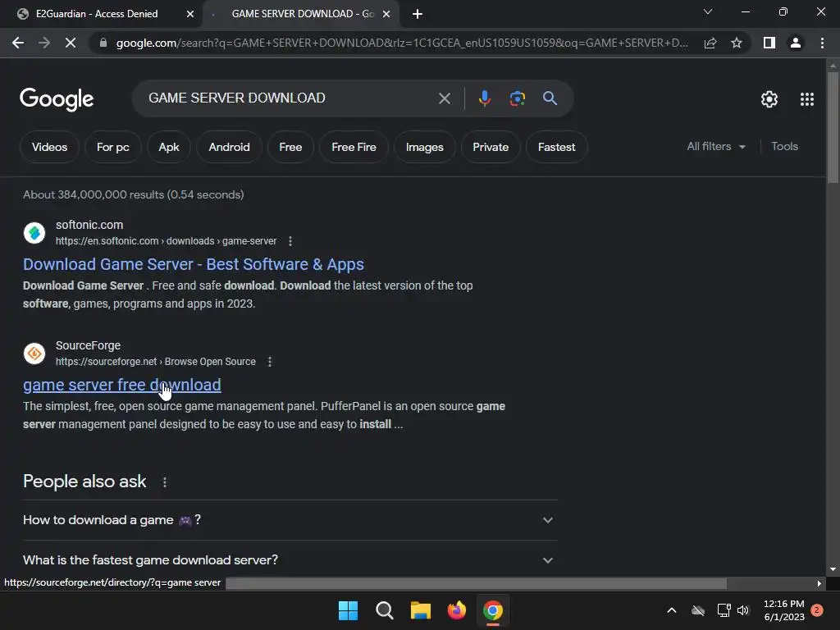
Task: Apply the Fastest filter chip
Action: coord(557,147)
